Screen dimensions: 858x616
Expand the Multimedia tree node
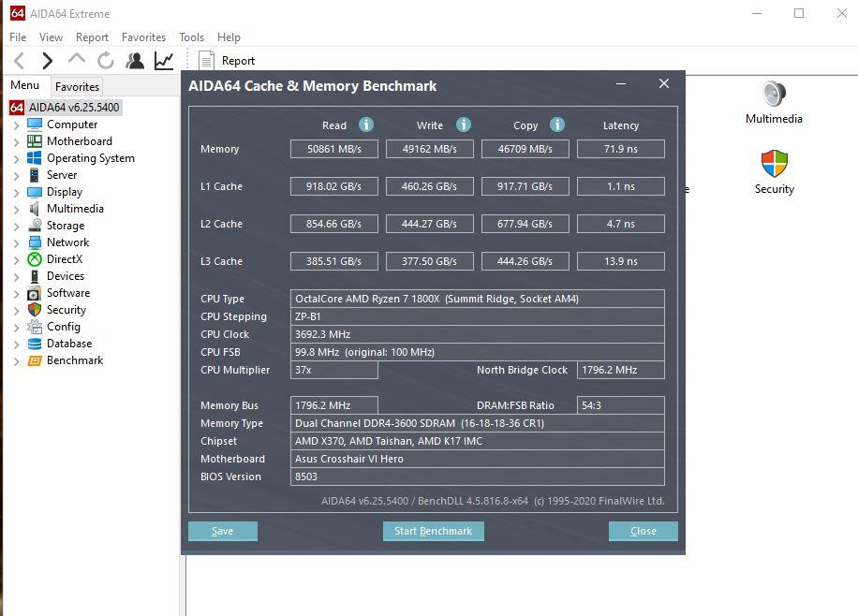click(17, 210)
